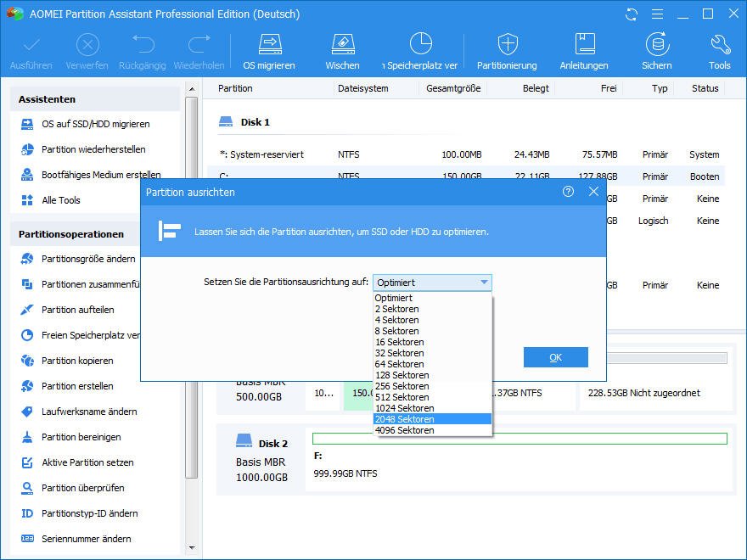Sort by Dateisystem column header
This screenshot has height=560, width=747.
(x=362, y=88)
